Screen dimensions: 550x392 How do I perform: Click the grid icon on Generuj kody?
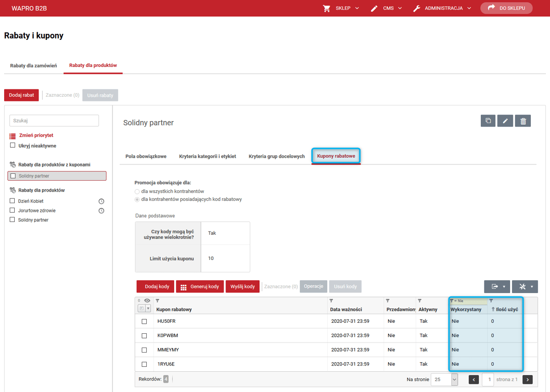(x=183, y=287)
